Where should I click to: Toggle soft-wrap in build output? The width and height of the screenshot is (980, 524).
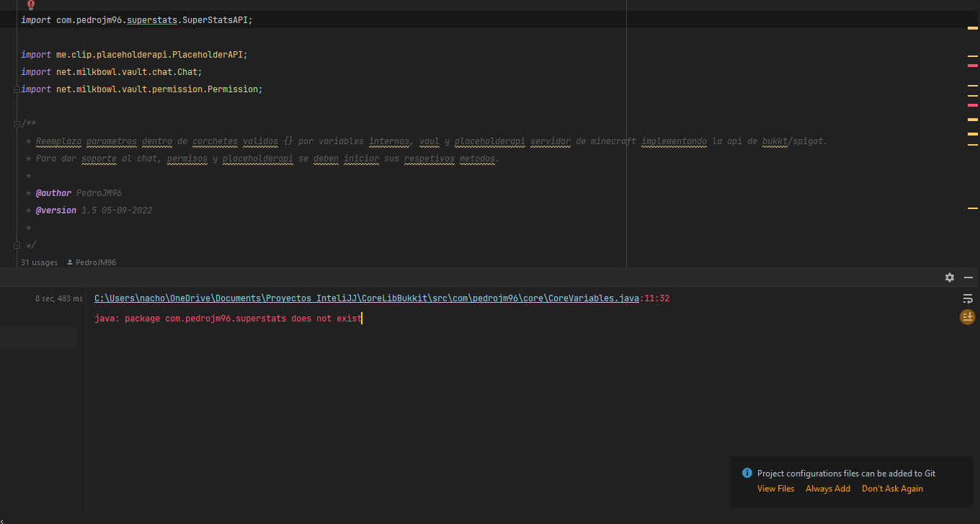tap(968, 298)
